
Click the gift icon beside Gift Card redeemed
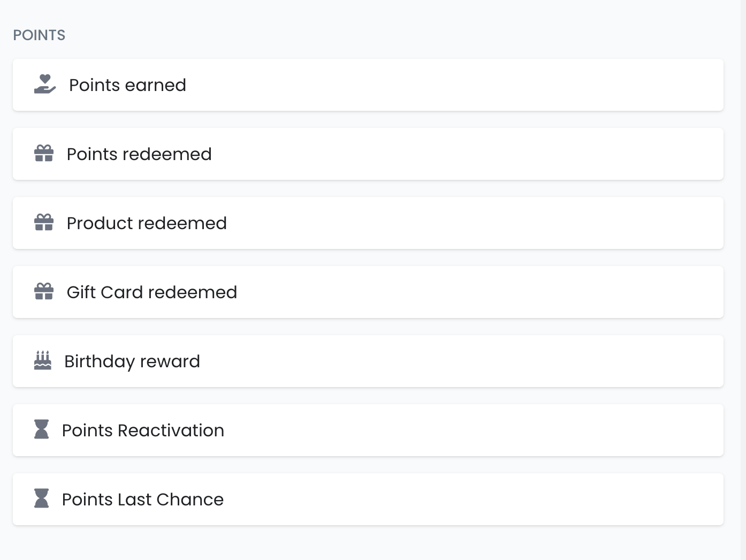pyautogui.click(x=44, y=292)
